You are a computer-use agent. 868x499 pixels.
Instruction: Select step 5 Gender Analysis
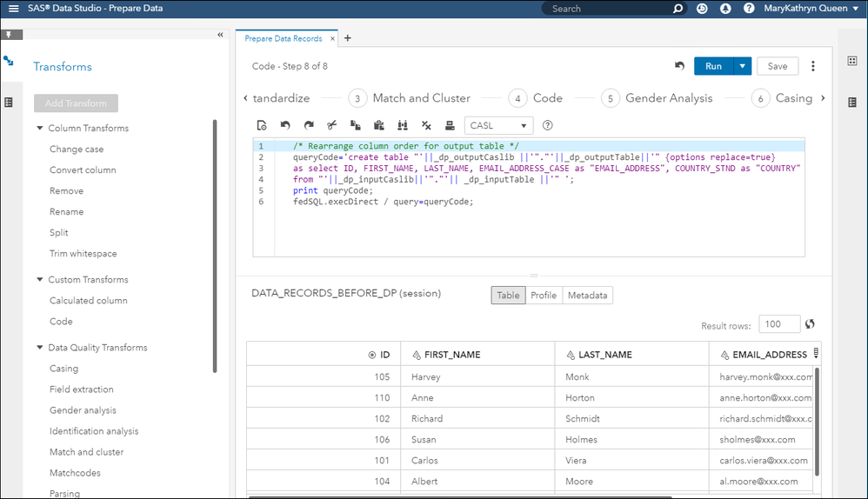pos(658,98)
